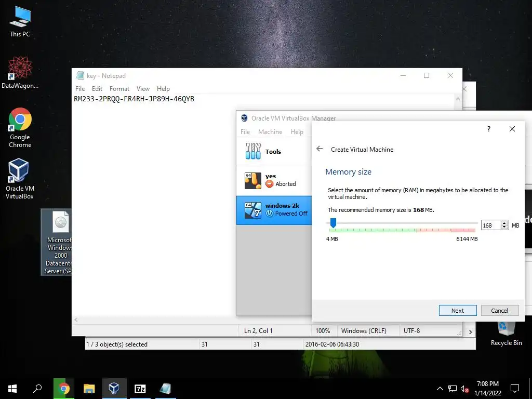Click the VirtualBox Manager title bar icon
Screen dimensions: 532x399
[x=244, y=118]
